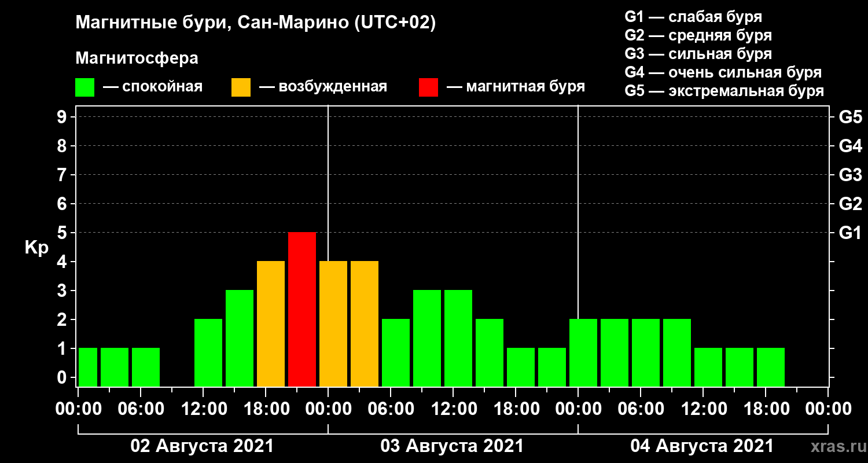This screenshot has height=463, width=868.
Task: Click the 'G5 — экстремальная буря' legend line
Action: (724, 91)
